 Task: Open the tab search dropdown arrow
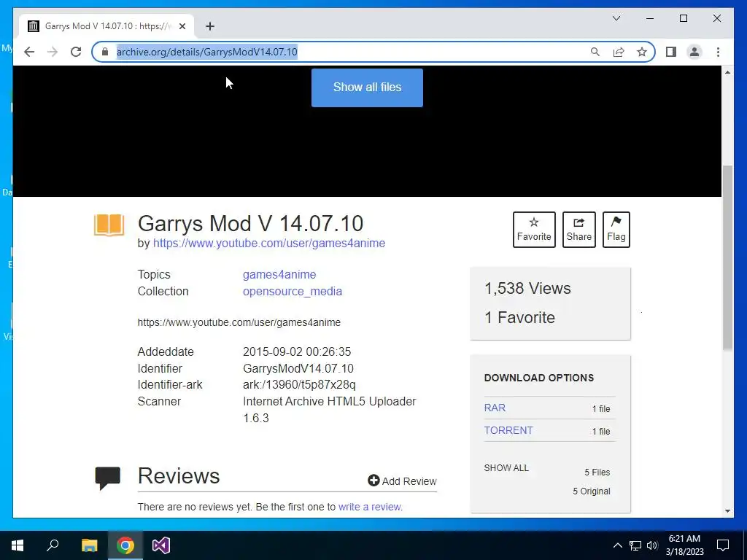click(x=616, y=18)
